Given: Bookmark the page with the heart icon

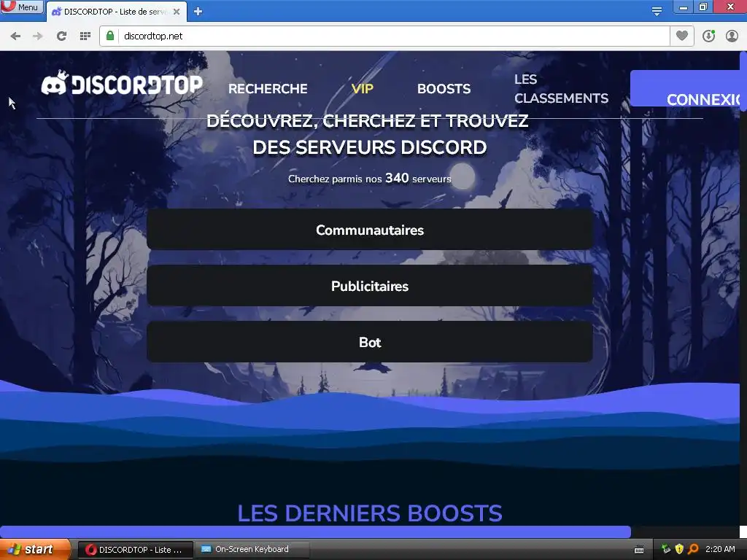Looking at the screenshot, I should [x=682, y=36].
